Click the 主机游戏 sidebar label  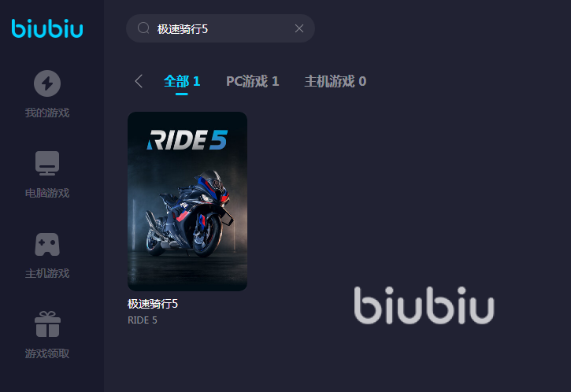click(47, 273)
